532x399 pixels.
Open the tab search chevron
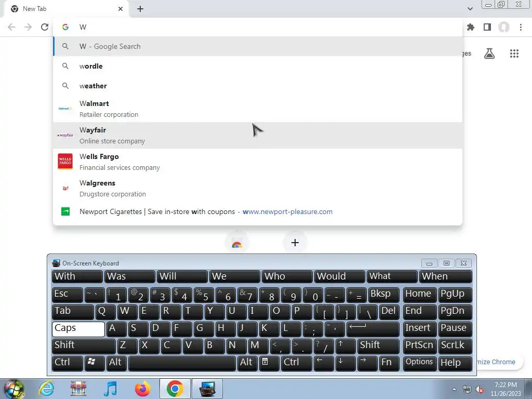coord(470,9)
